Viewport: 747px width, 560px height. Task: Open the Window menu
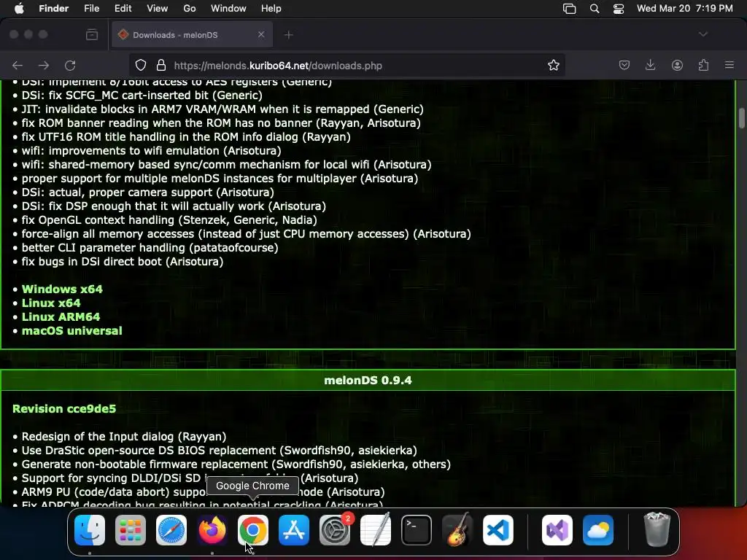228,9
